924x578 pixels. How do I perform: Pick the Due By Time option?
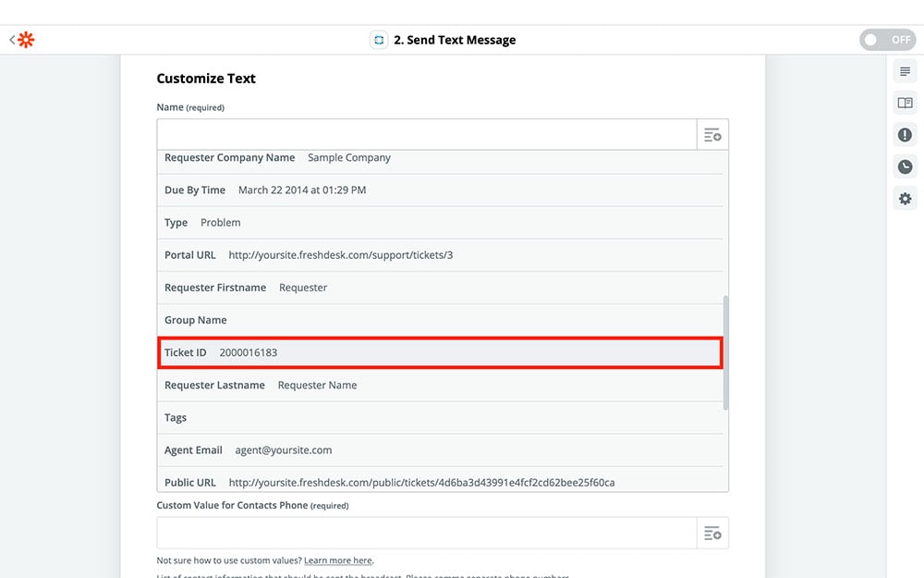click(x=439, y=191)
